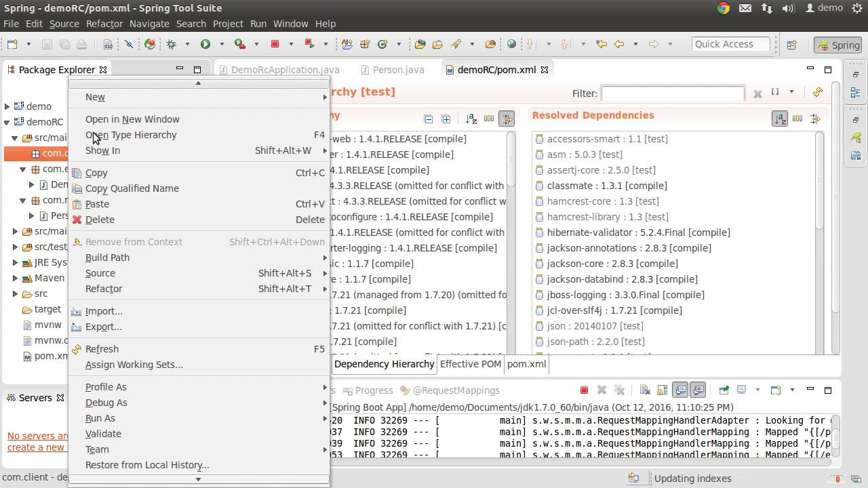
Task: Open the Debug button dropdown arrow
Action: point(187,44)
